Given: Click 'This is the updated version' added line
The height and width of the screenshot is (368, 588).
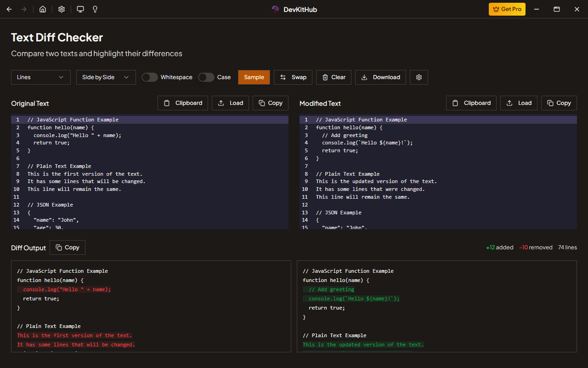Looking at the screenshot, I should coord(363,345).
